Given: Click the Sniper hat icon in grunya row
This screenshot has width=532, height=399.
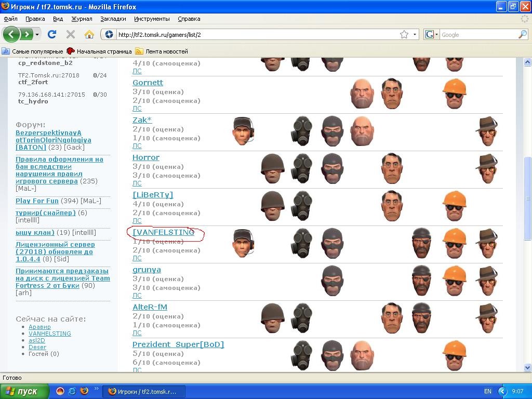Looking at the screenshot, I should (487, 281).
